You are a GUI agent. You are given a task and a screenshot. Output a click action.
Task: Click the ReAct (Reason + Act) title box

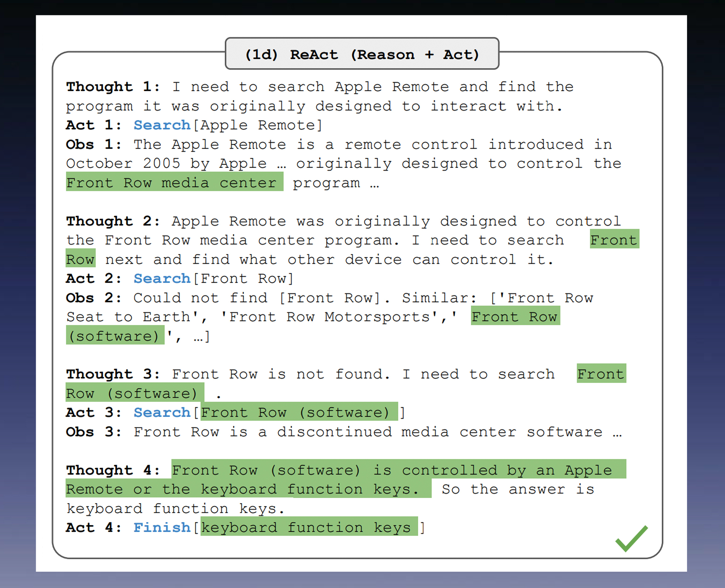pos(362,54)
